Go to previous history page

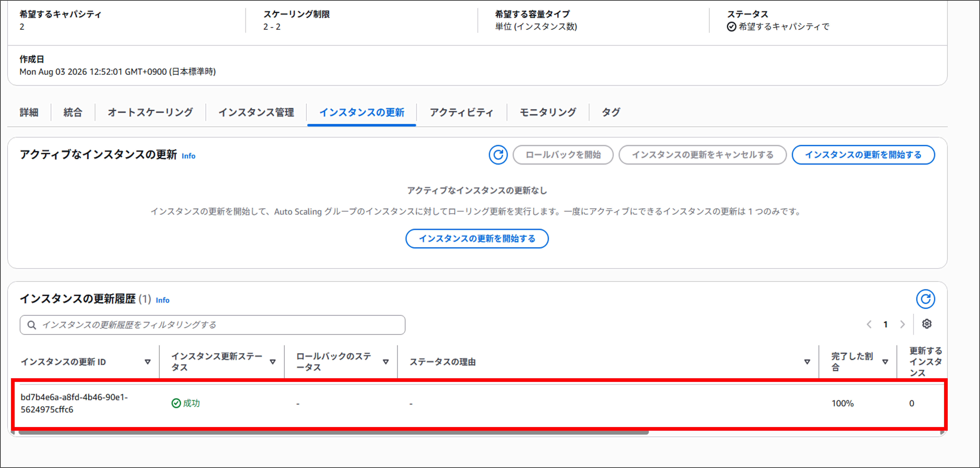tap(869, 324)
